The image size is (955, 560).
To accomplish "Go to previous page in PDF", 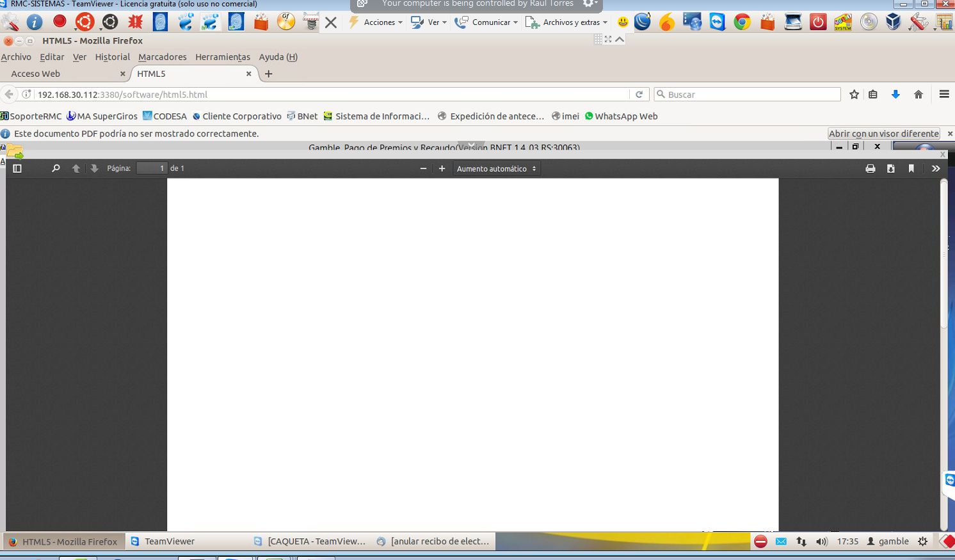I will click(76, 168).
